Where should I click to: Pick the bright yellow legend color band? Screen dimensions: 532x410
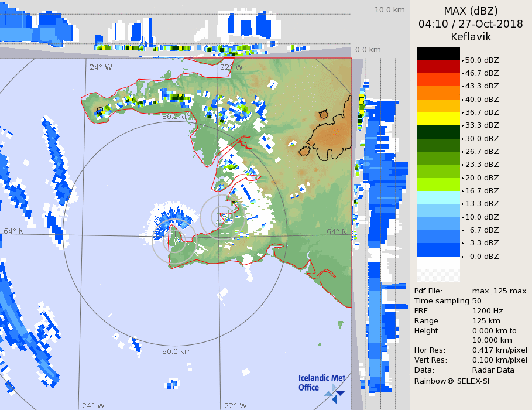pyautogui.click(x=438, y=118)
